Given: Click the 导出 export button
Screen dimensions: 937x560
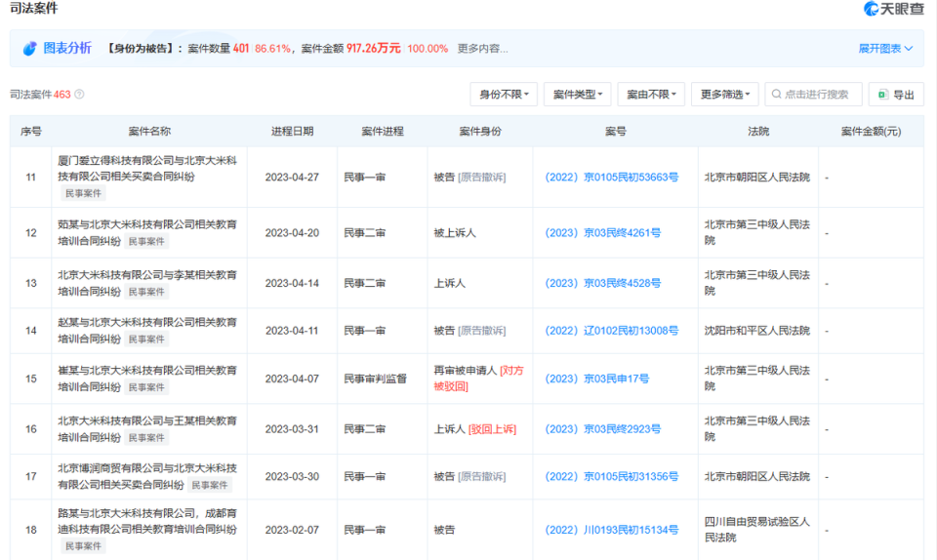Looking at the screenshot, I should coord(896,95).
